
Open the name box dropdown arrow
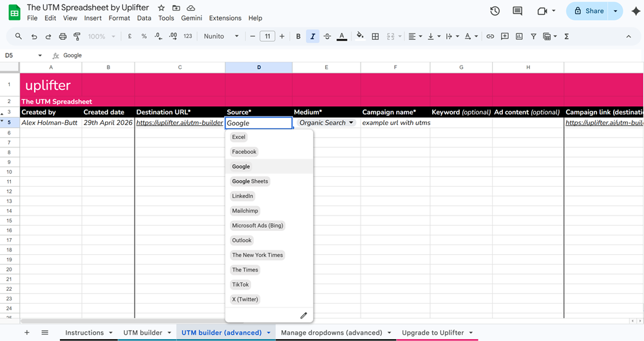coord(40,55)
